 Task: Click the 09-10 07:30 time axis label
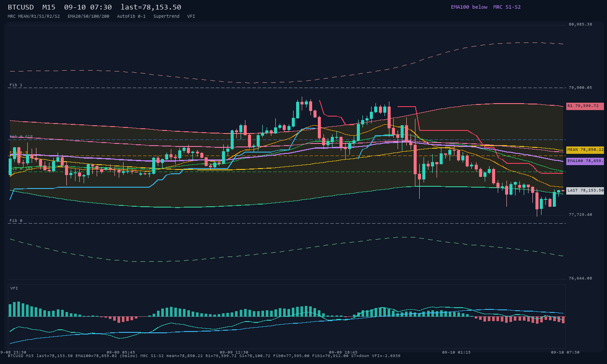[x=565, y=352]
